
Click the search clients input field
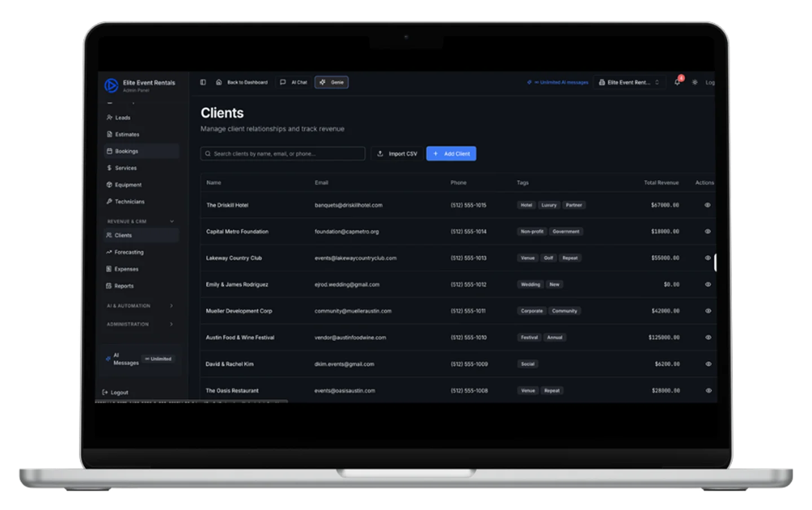point(283,153)
